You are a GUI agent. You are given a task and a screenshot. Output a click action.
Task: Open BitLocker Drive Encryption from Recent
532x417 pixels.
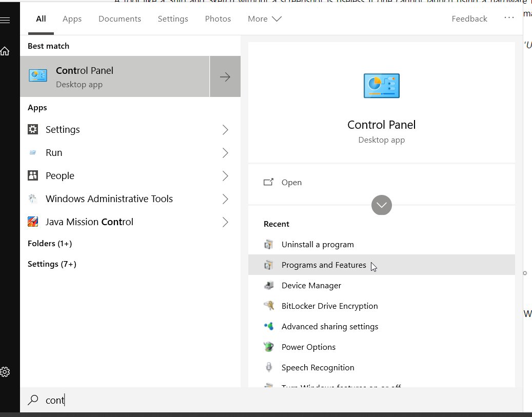[x=329, y=306]
